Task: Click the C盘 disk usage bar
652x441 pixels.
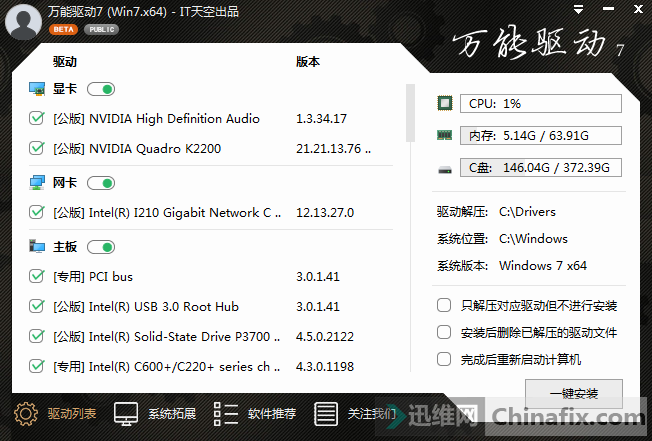Action: click(541, 168)
